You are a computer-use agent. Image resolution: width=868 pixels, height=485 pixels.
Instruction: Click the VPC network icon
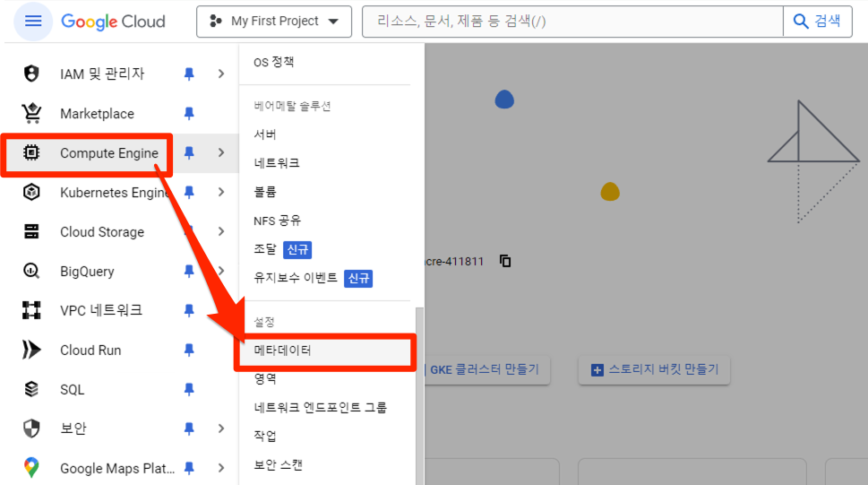click(31, 310)
